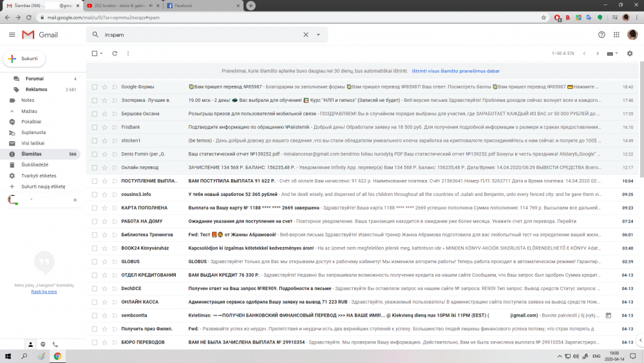
Task: Open the Gmail help icon
Action: coord(601,35)
